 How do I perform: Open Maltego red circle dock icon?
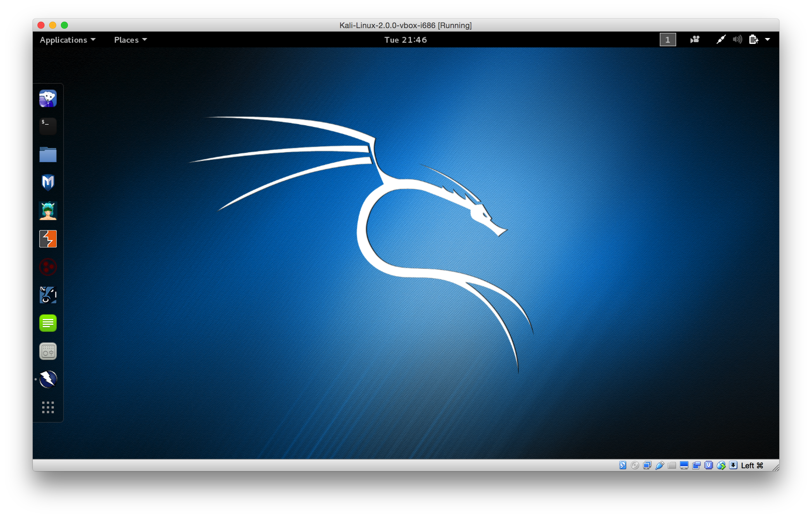pos(48,267)
